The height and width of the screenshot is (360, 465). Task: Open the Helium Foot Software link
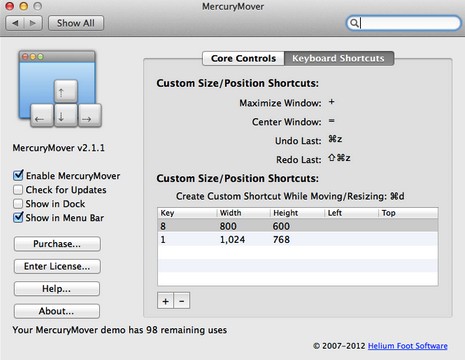point(408,346)
